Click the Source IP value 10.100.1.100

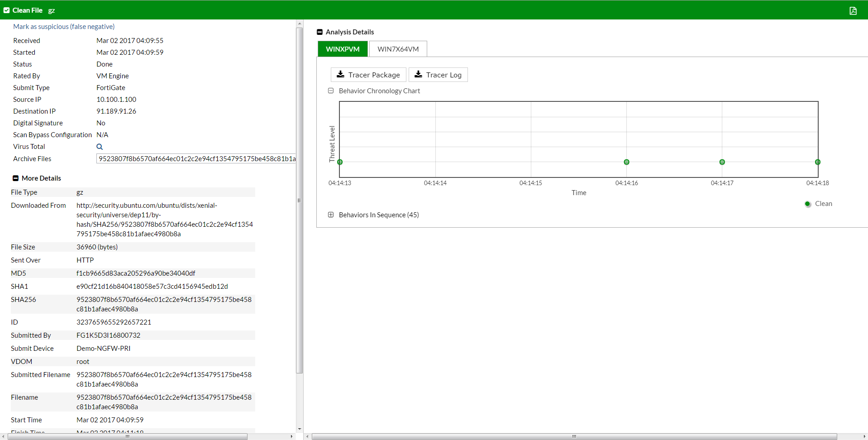(x=116, y=100)
